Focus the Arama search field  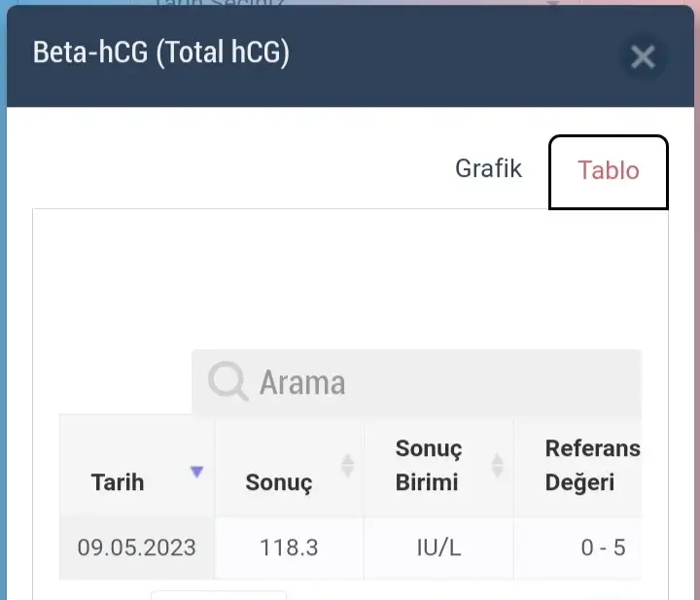coord(437,381)
